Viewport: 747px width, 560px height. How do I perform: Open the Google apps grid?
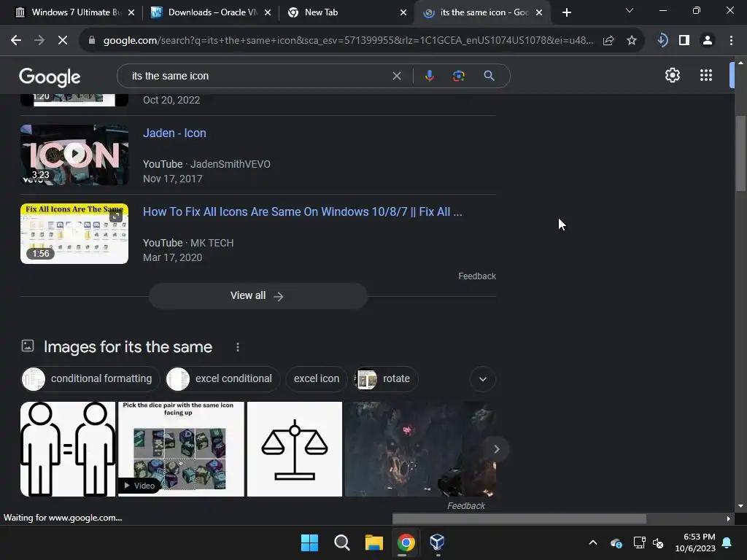click(705, 75)
